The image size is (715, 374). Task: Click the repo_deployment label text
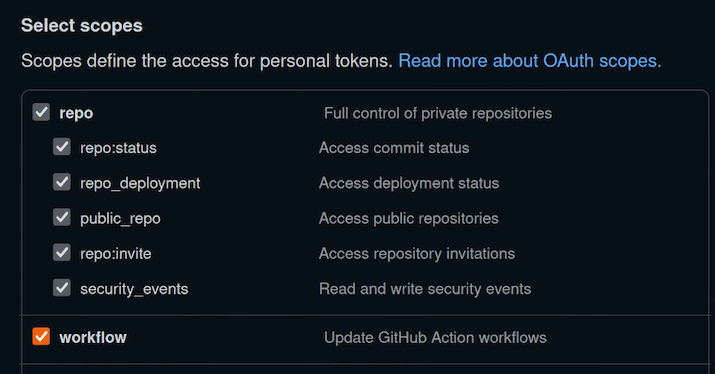click(x=140, y=183)
